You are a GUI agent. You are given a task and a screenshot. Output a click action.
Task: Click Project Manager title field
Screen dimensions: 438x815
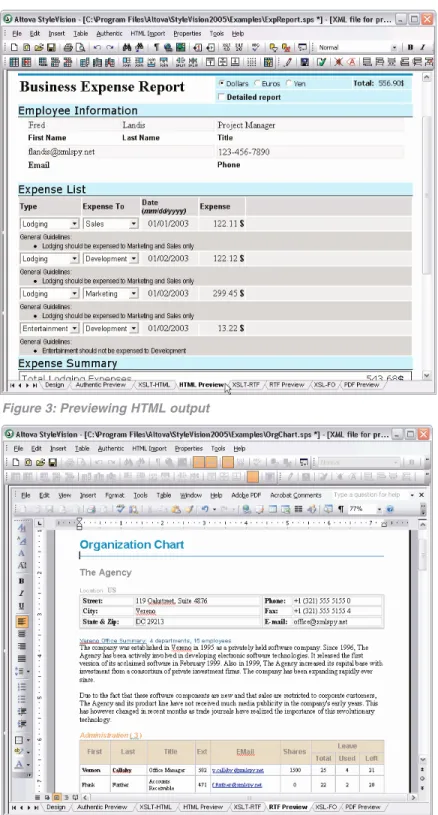(x=310, y=125)
